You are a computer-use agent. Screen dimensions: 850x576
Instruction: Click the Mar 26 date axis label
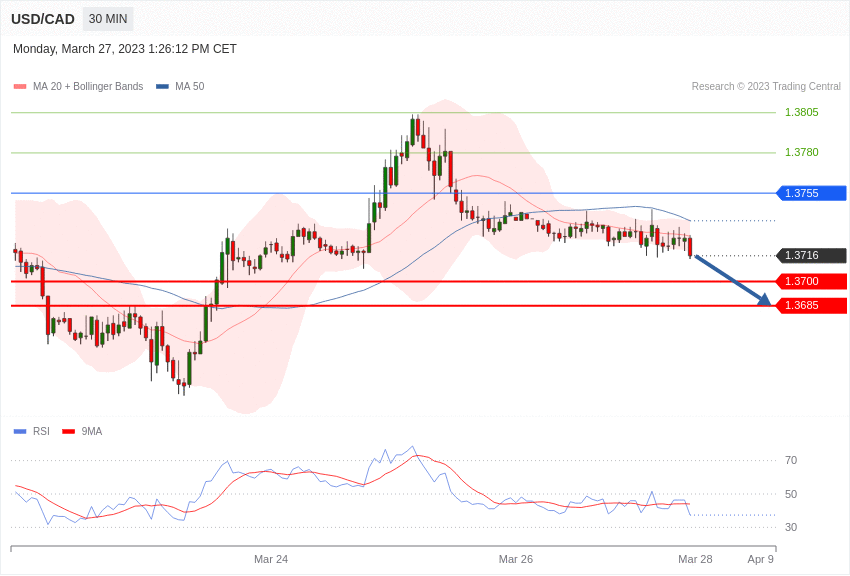coord(516,559)
